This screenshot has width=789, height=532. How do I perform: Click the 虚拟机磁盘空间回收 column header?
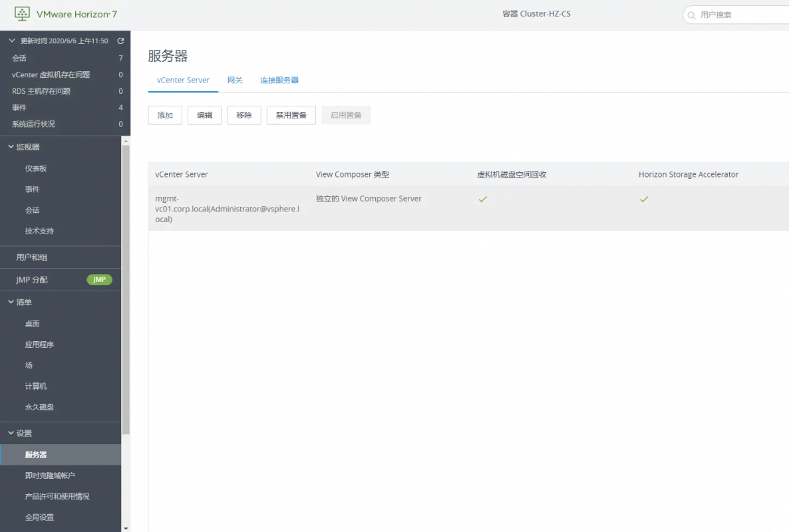(x=512, y=174)
